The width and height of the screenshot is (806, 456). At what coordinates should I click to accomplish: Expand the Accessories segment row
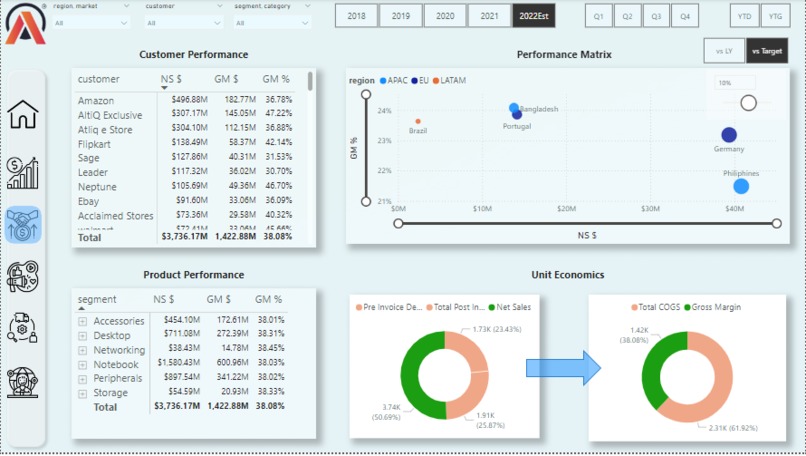tap(82, 321)
